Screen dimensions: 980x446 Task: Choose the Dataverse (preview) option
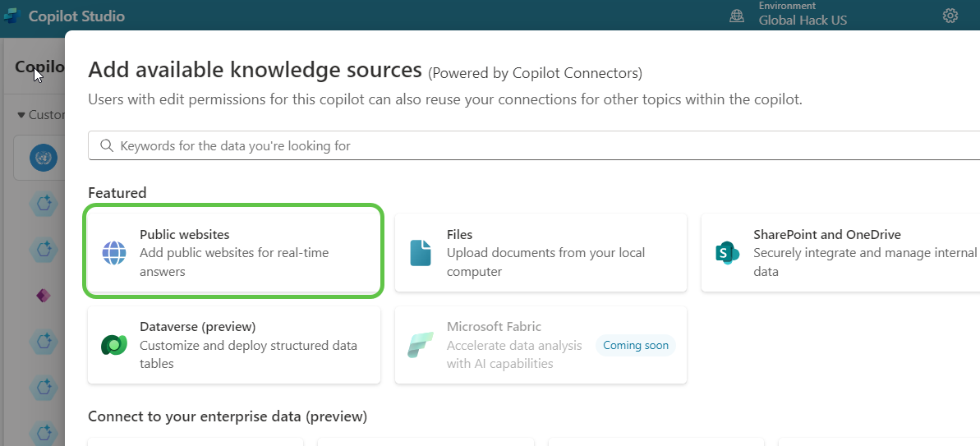233,345
